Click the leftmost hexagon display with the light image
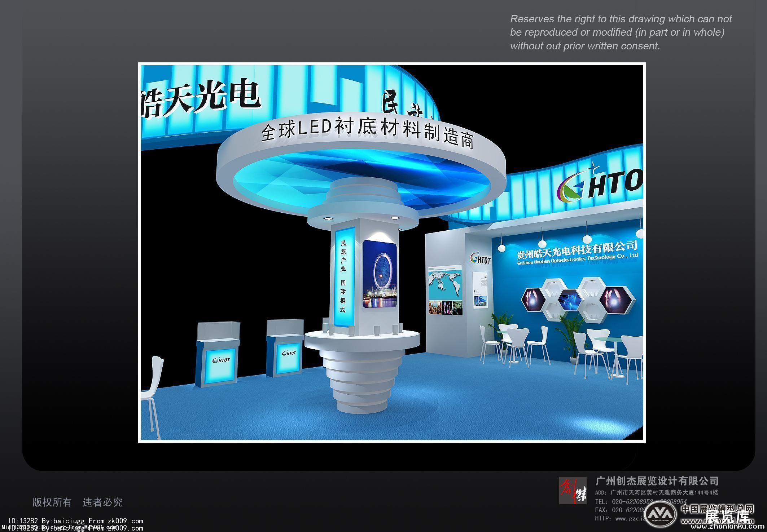The width and height of the screenshot is (767, 532). coord(533,300)
